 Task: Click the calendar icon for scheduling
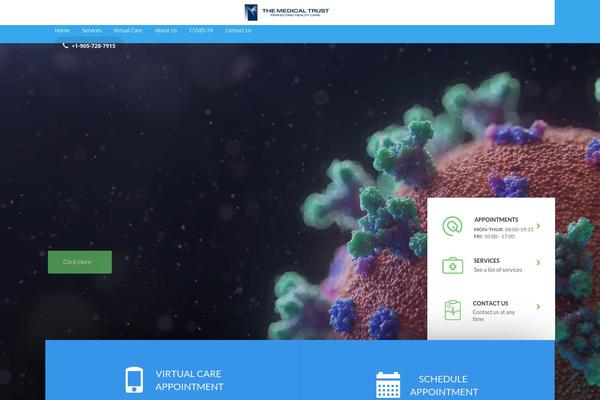click(x=388, y=385)
